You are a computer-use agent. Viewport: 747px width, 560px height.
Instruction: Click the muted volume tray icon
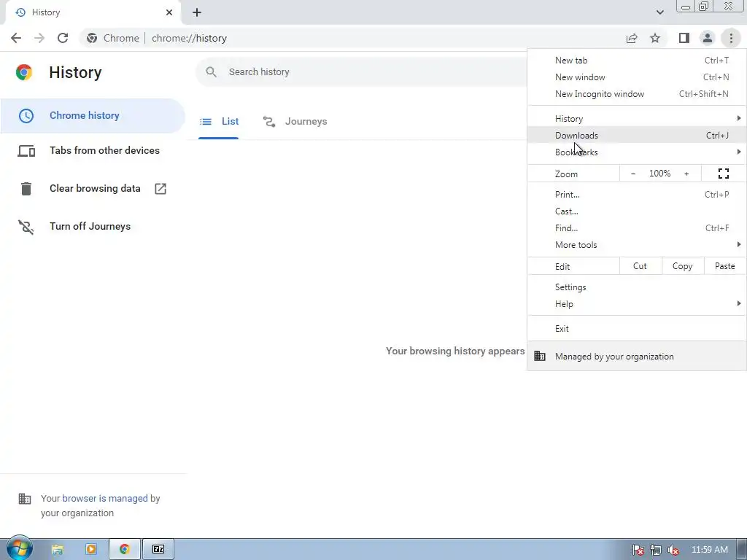[x=673, y=550]
